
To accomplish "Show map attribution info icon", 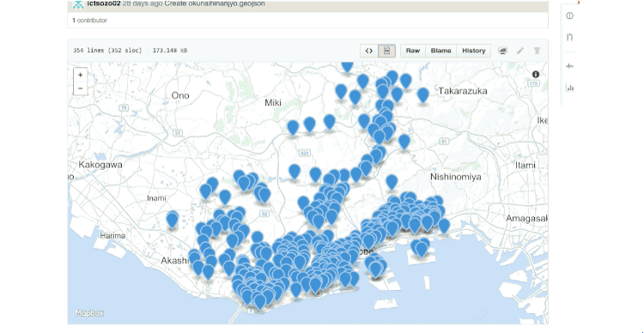I will coord(536,75).
